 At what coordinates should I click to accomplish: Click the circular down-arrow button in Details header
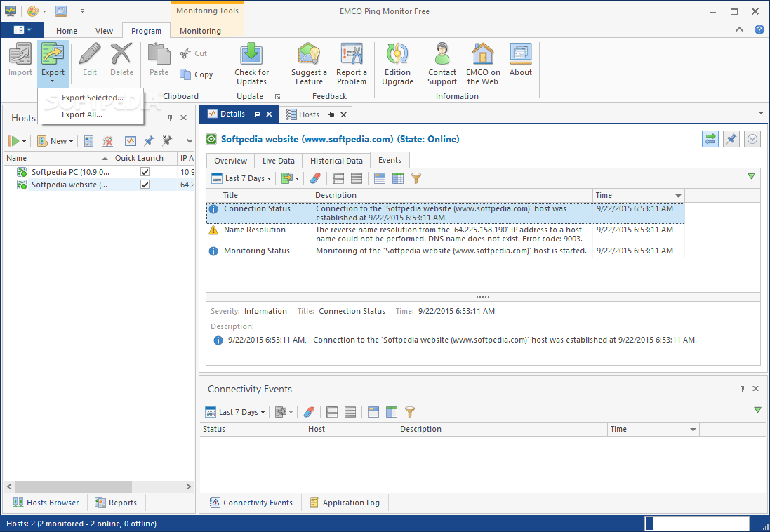(752, 139)
